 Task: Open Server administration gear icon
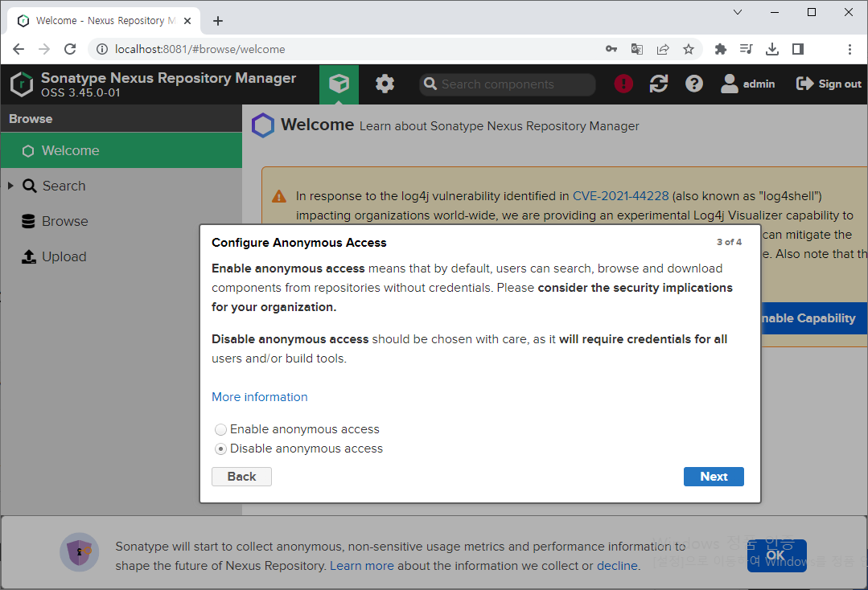385,84
